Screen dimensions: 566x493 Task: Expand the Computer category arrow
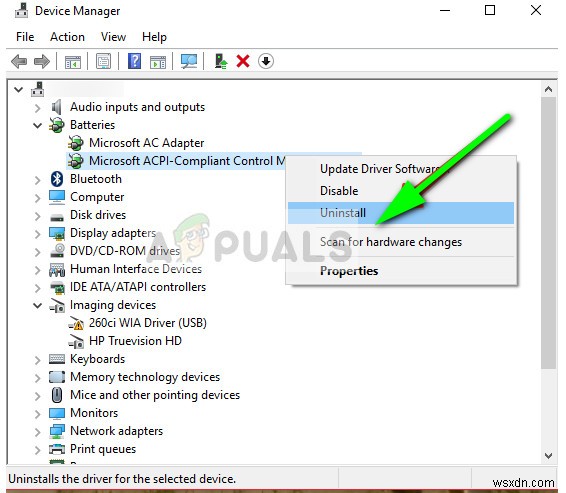click(x=38, y=198)
